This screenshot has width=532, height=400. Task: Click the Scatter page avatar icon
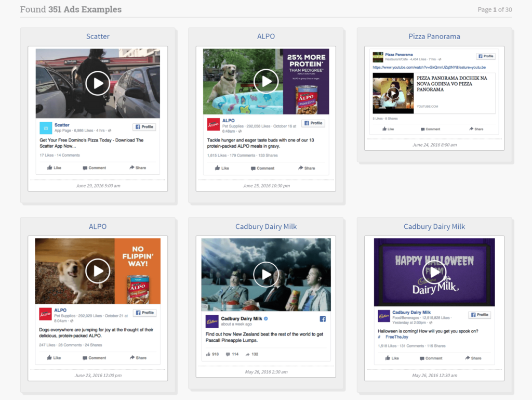[x=46, y=128]
